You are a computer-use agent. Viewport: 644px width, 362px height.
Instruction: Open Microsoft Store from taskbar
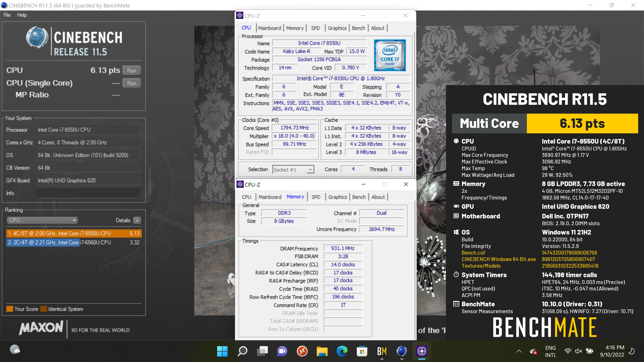click(x=362, y=351)
